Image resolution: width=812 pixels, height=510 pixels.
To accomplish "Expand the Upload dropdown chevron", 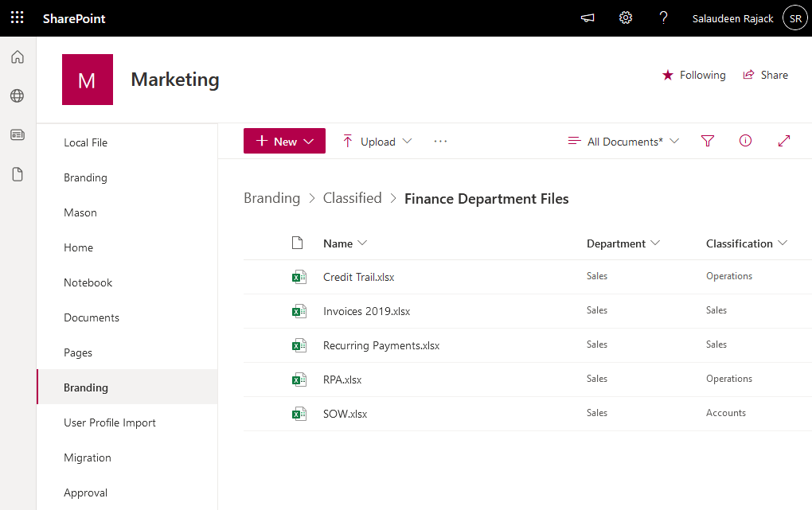I will pos(408,141).
